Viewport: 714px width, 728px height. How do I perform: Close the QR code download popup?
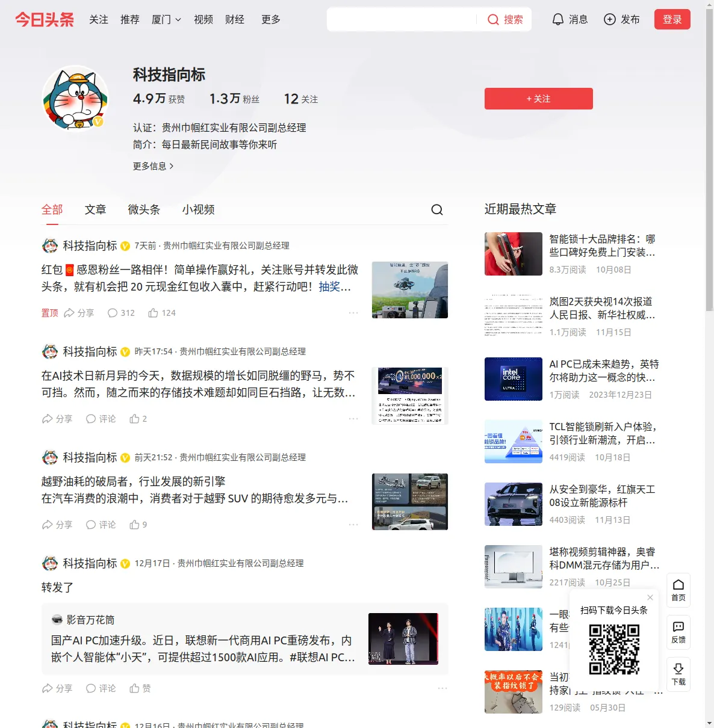click(650, 597)
